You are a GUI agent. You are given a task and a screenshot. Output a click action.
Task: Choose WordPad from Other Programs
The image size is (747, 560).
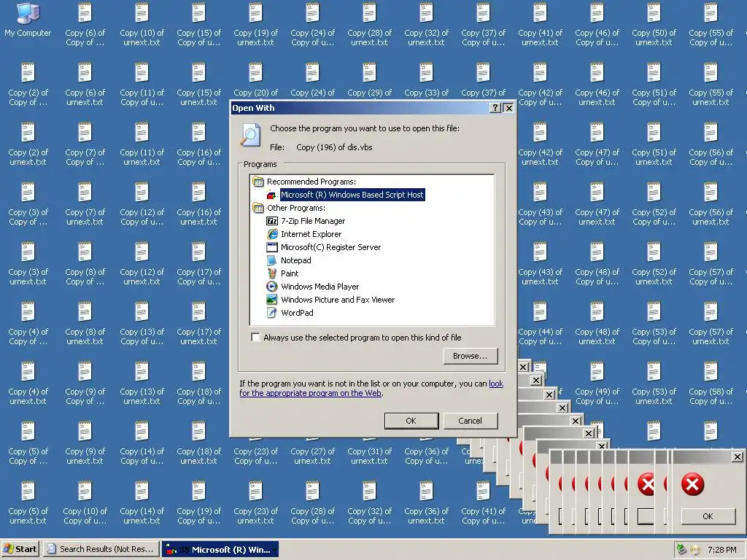290,313
